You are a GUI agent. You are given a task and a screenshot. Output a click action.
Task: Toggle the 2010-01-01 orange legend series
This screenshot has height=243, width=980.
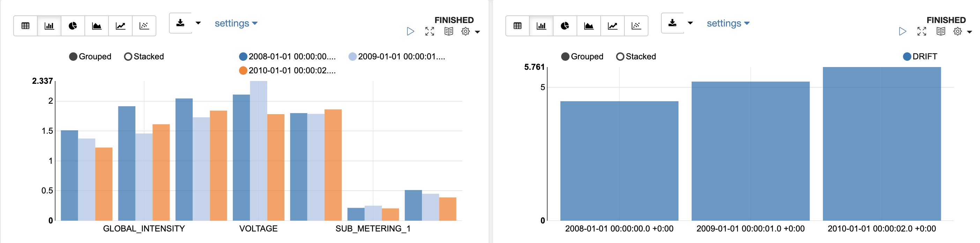tap(243, 71)
